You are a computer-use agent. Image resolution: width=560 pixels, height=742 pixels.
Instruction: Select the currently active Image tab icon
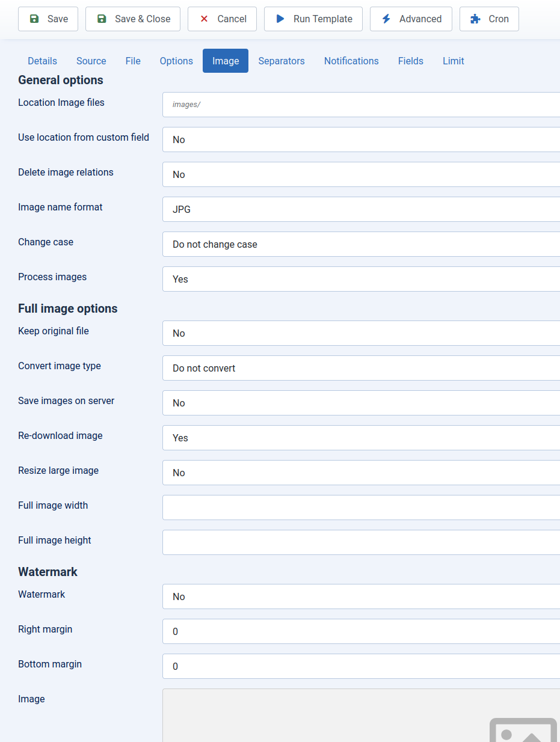(x=225, y=61)
